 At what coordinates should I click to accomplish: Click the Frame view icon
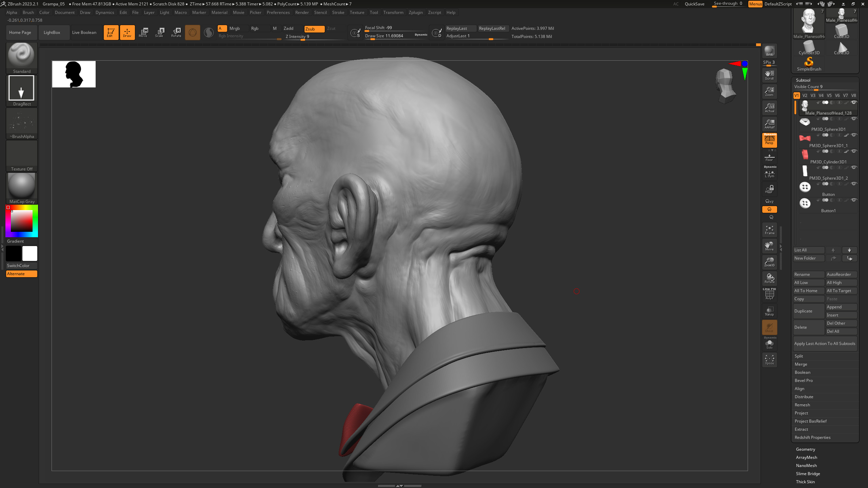(769, 230)
